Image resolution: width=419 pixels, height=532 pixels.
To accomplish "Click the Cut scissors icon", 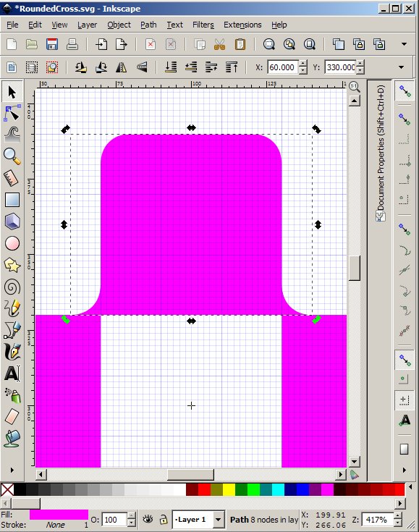I will (x=220, y=44).
